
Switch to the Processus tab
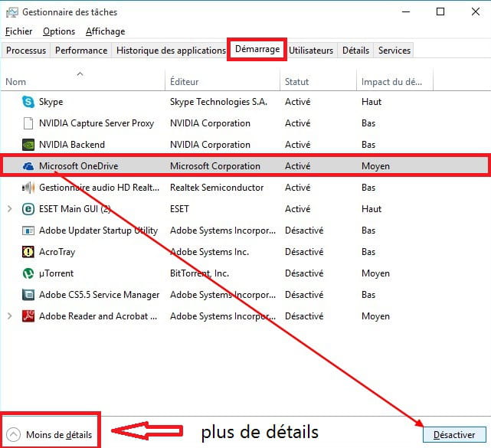pyautogui.click(x=26, y=51)
